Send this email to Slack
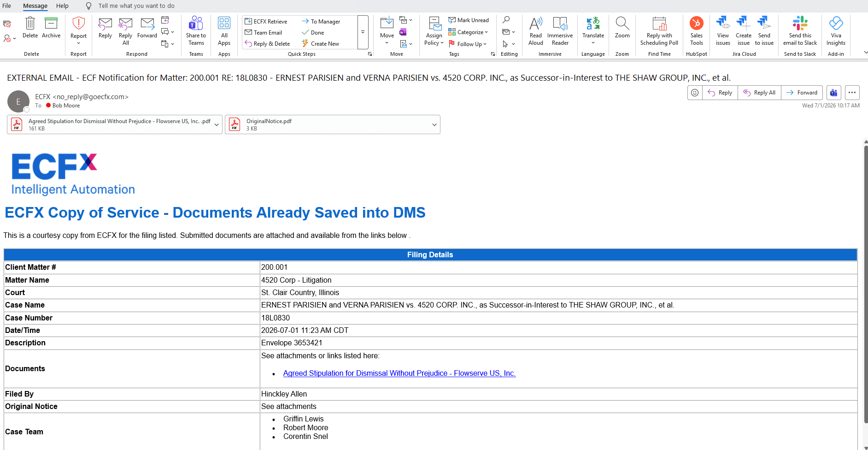868x450 pixels. tap(800, 31)
